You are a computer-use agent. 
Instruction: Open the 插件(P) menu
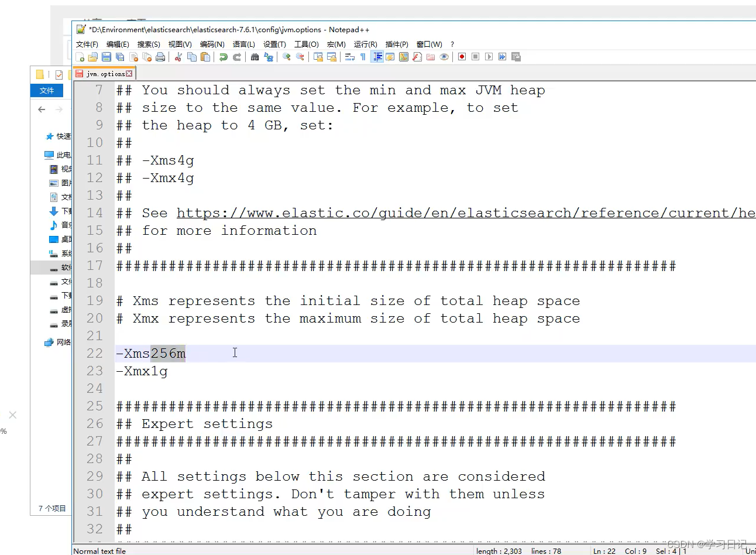coord(397,44)
